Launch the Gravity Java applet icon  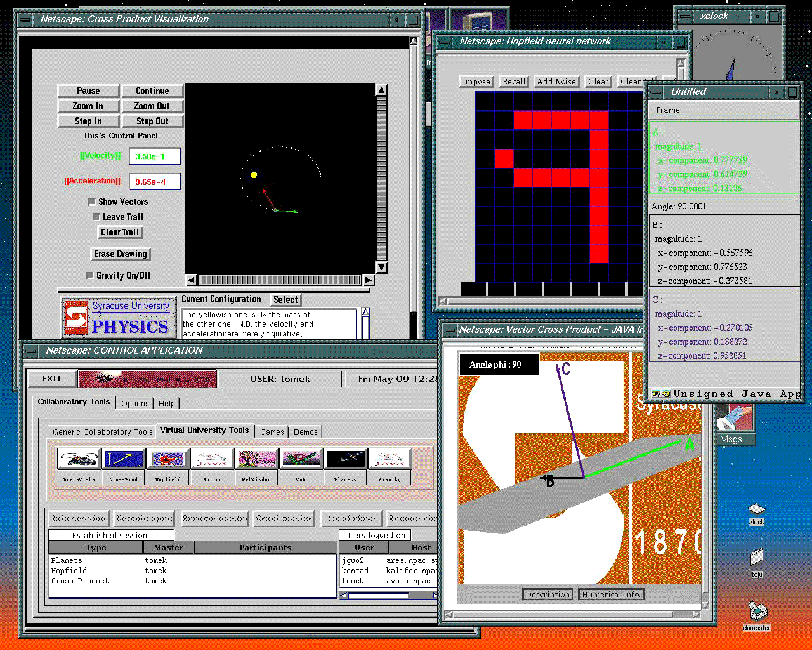pos(390,459)
